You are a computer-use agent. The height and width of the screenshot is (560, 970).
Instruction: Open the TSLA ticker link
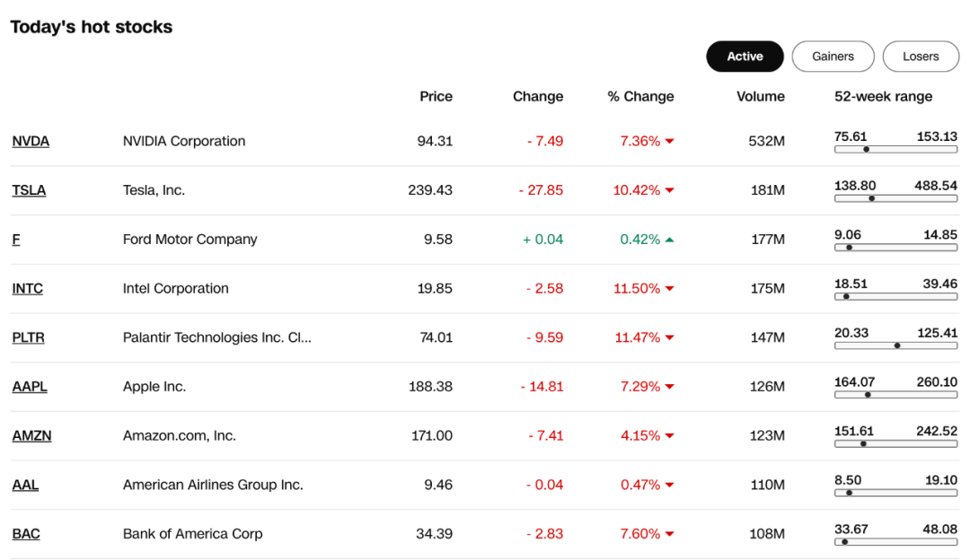pyautogui.click(x=29, y=189)
